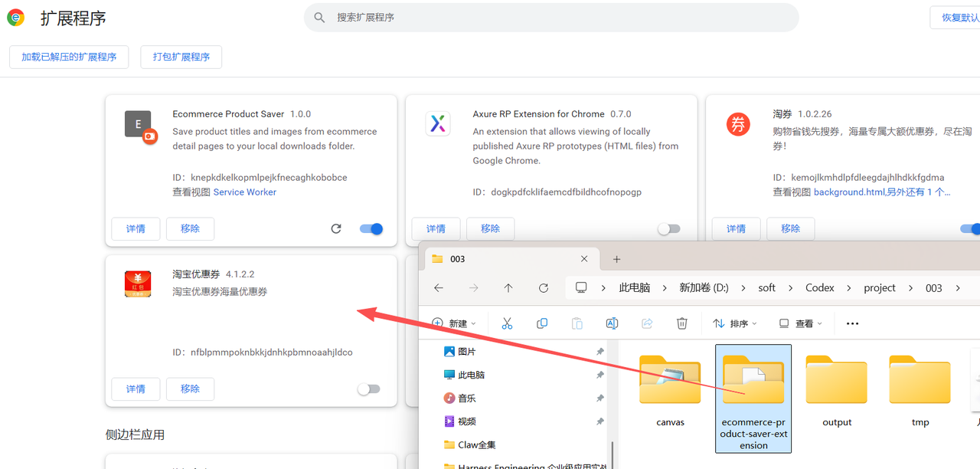Screen dimensions: 980x469
Task: Open the three-dot more options menu
Action: tap(852, 323)
